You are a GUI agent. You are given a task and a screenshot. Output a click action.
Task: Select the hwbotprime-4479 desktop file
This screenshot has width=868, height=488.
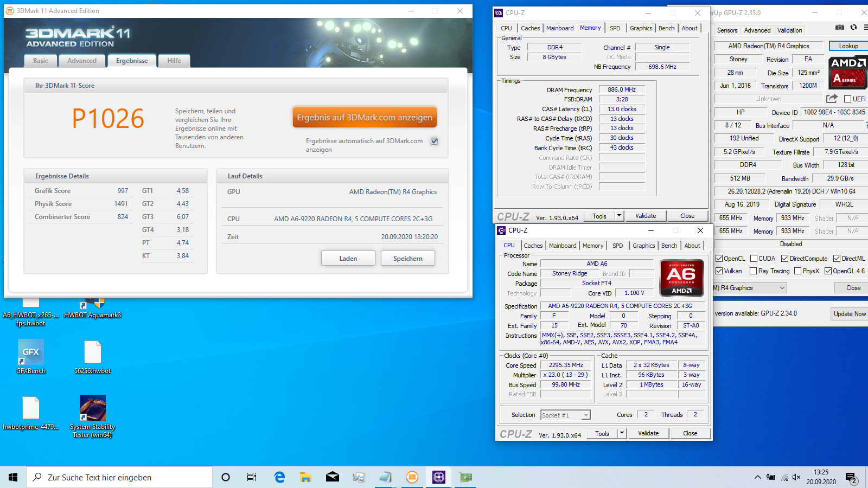pyautogui.click(x=31, y=414)
